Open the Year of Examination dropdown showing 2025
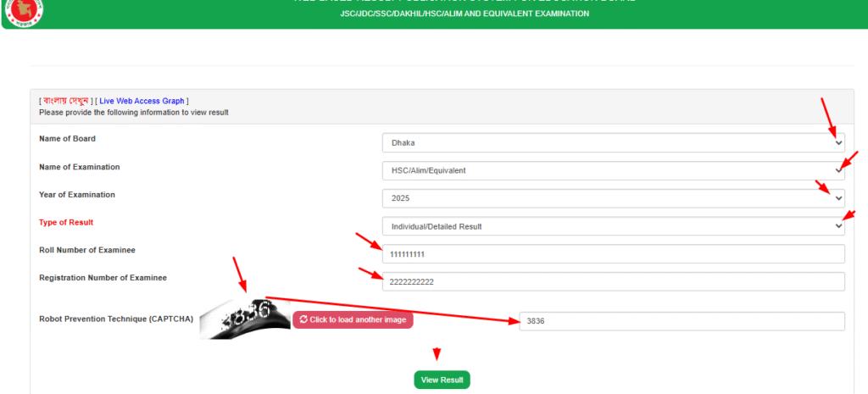The width and height of the screenshot is (868, 394). coord(612,198)
